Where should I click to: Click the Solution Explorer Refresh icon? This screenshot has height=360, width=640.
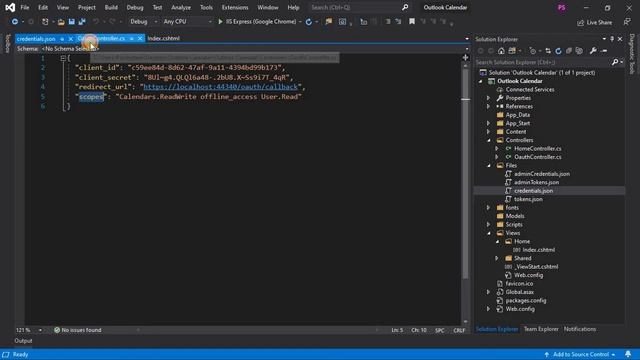pos(558,51)
